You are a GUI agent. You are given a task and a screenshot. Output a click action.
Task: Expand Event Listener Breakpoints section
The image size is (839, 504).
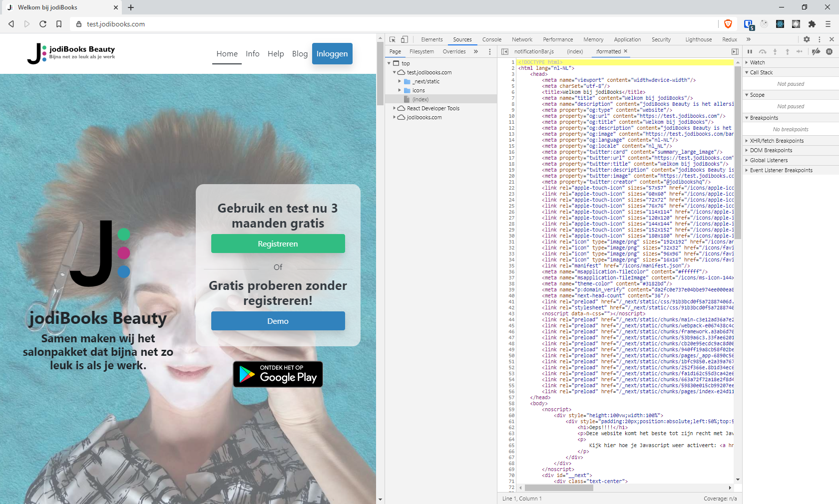coord(791,170)
